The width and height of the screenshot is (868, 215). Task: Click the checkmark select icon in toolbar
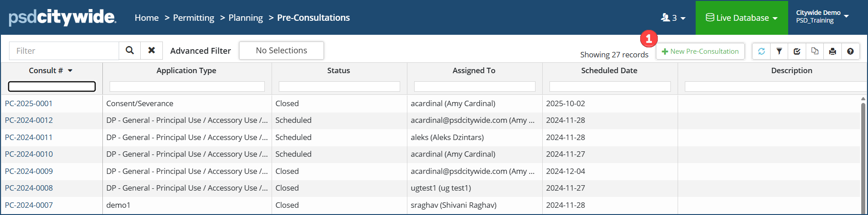tap(797, 51)
